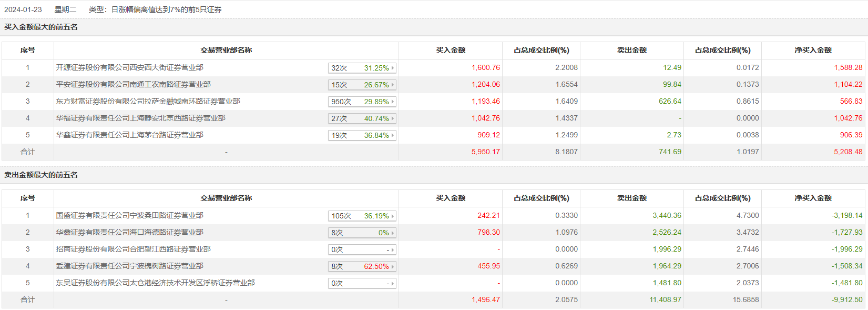Open 华福证券上海静安北京西路营业部 link
This screenshot has height=310, width=868.
[140, 118]
